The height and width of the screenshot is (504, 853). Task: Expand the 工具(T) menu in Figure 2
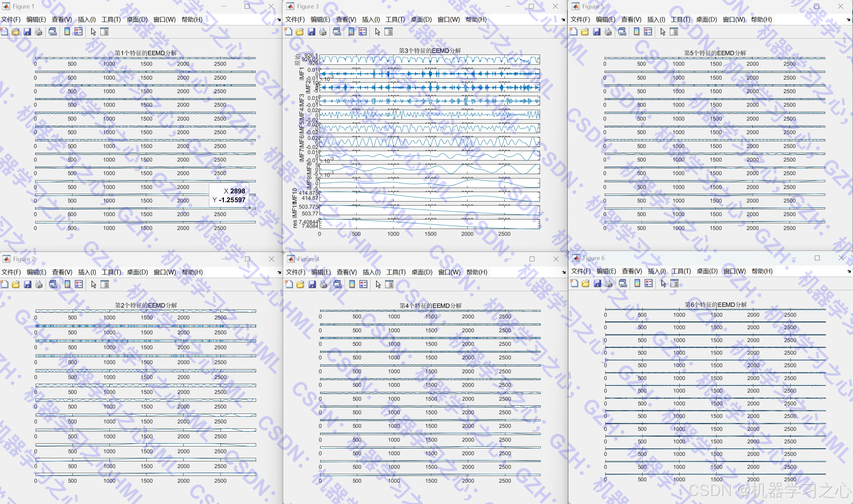(111, 272)
